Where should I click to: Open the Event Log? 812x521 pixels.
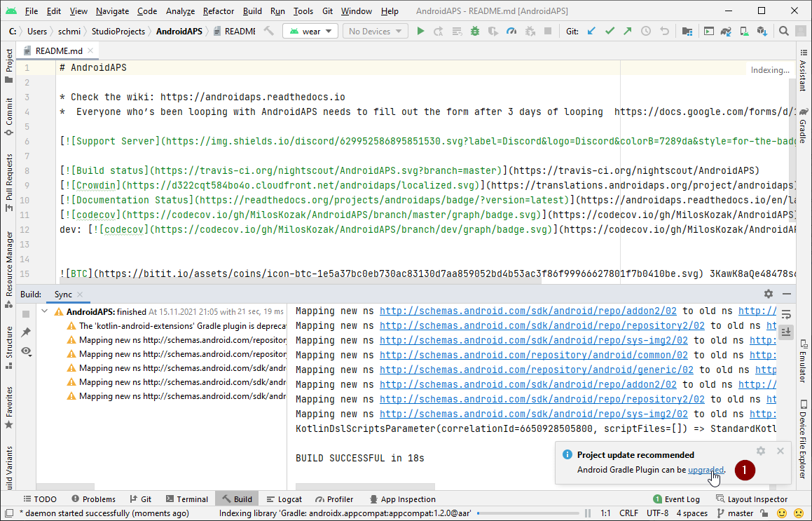[676, 499]
